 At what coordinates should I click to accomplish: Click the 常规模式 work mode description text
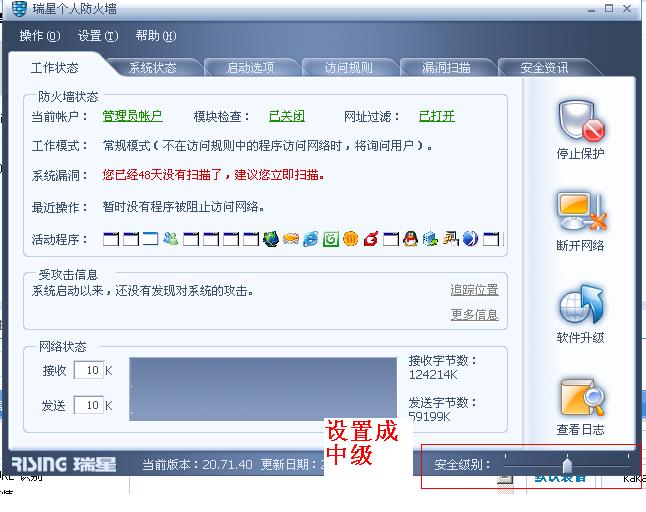267,145
